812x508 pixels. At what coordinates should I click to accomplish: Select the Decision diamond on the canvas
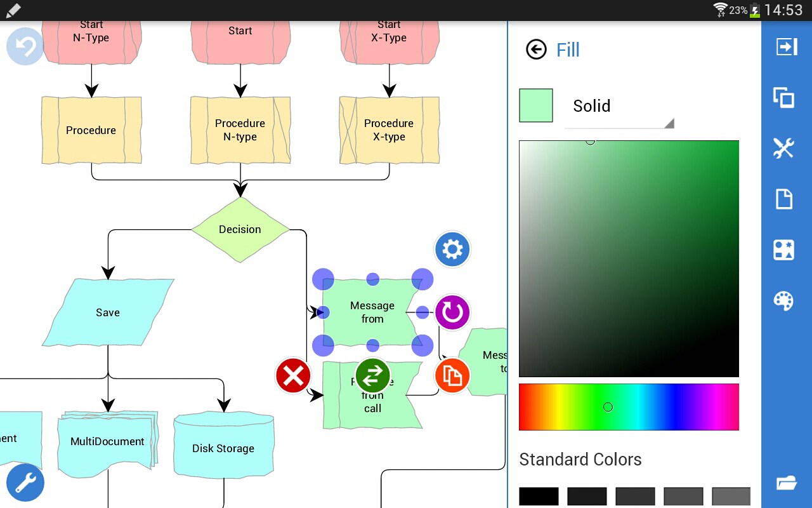(x=240, y=229)
